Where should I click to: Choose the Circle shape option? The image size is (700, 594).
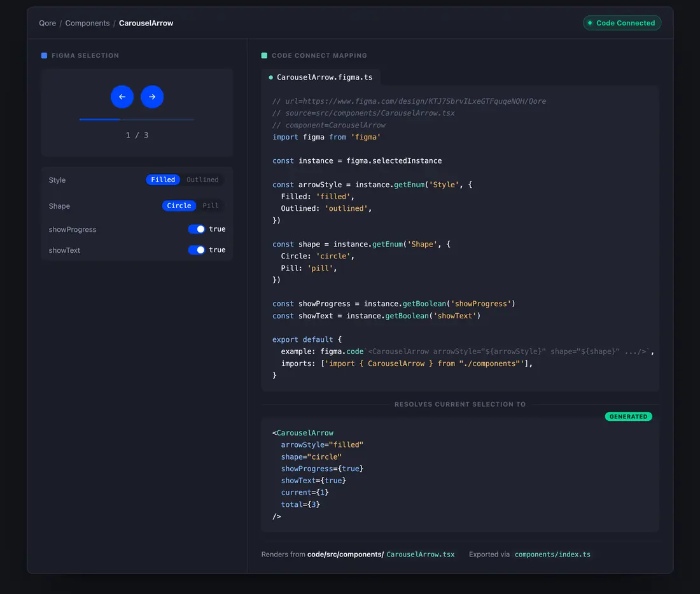click(x=179, y=206)
